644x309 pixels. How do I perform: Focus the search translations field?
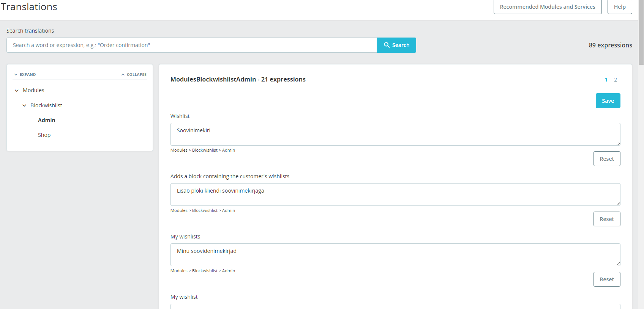[x=192, y=45]
